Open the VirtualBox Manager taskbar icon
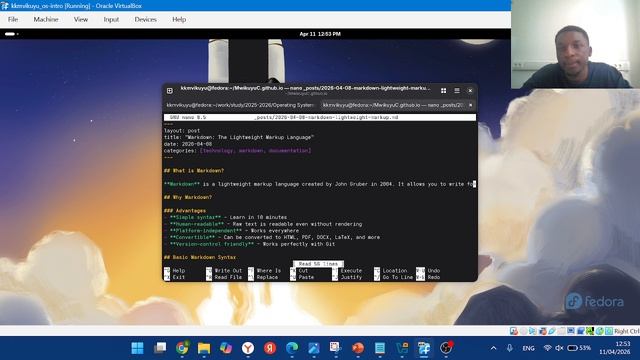This screenshot has width=640, height=360. point(402,348)
